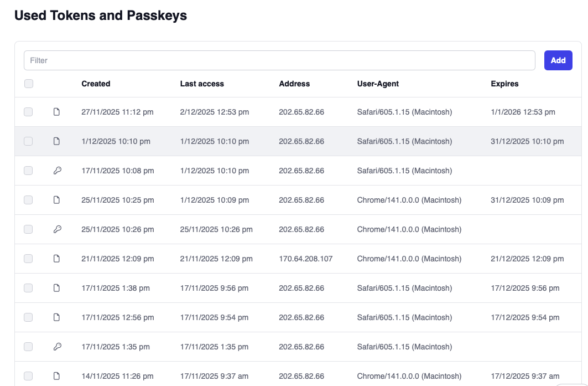This screenshot has width=588, height=386.
Task: Click the token file icon created 17/11/2025 12:56 pm
Action: pyautogui.click(x=56, y=317)
